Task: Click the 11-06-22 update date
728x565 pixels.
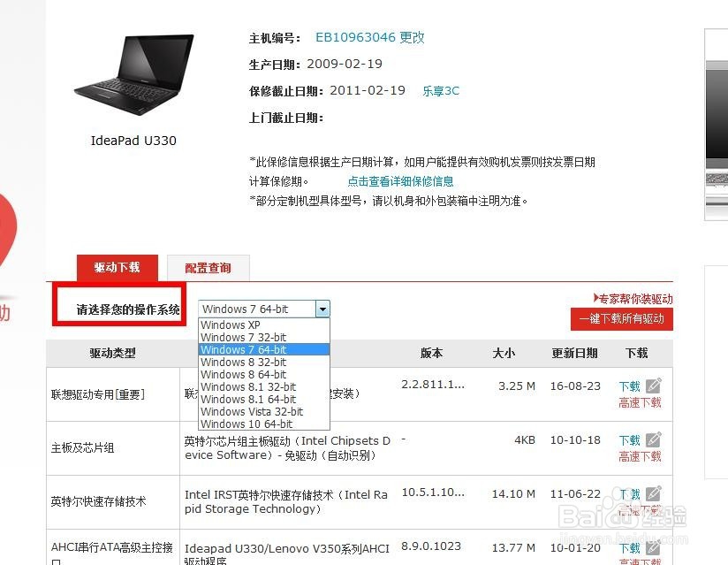Action: tap(575, 494)
